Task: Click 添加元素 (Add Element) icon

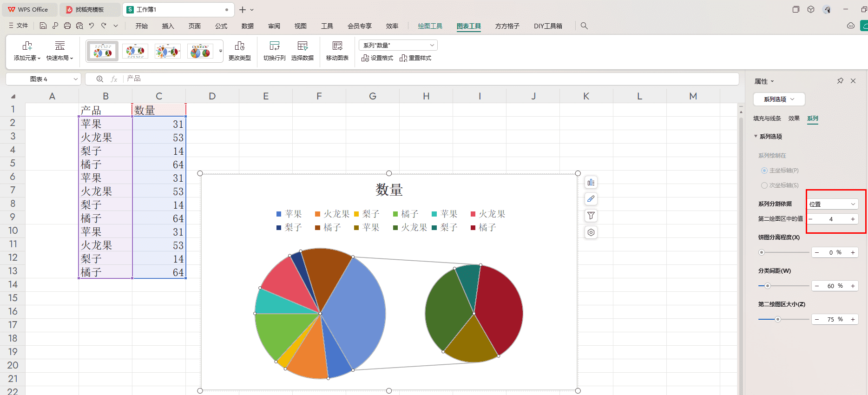Action: pyautogui.click(x=27, y=46)
